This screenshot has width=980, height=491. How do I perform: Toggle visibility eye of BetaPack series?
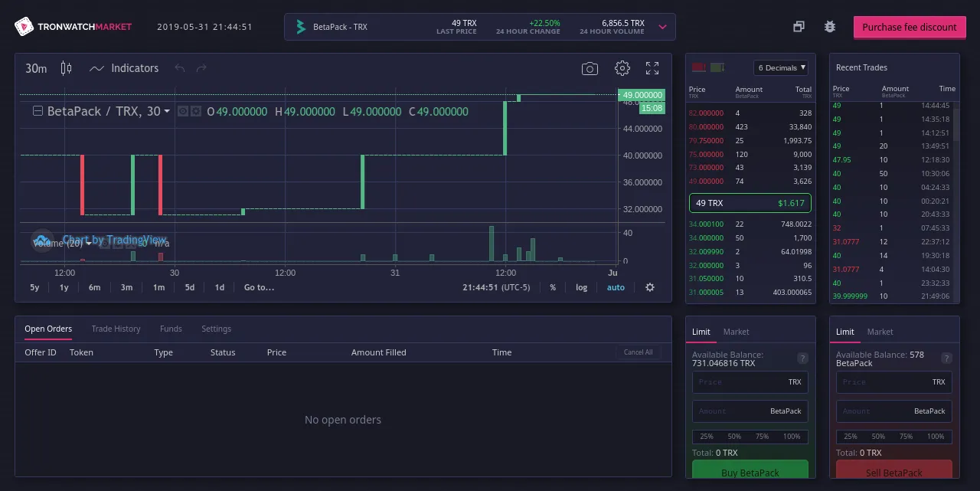183,111
